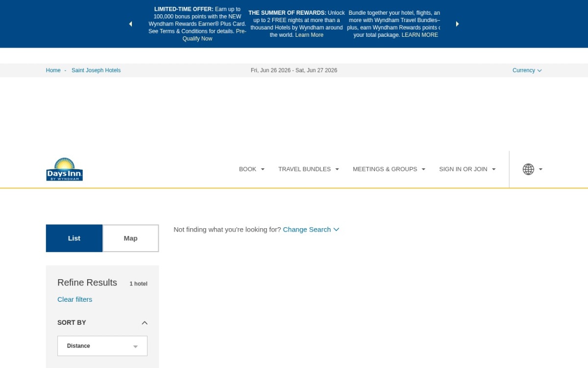Go to previous promotion with left arrow
This screenshot has width=588, height=368.
(x=130, y=24)
